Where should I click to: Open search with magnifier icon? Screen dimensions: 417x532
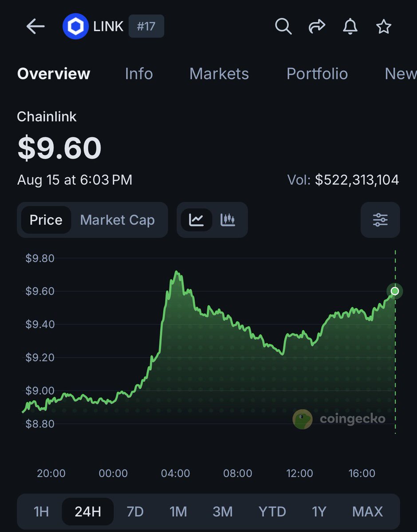[283, 27]
